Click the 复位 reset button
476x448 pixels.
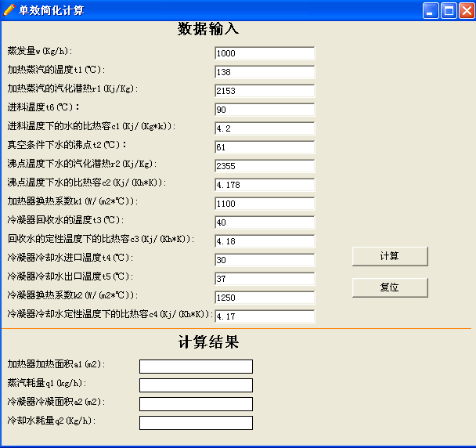pos(390,287)
